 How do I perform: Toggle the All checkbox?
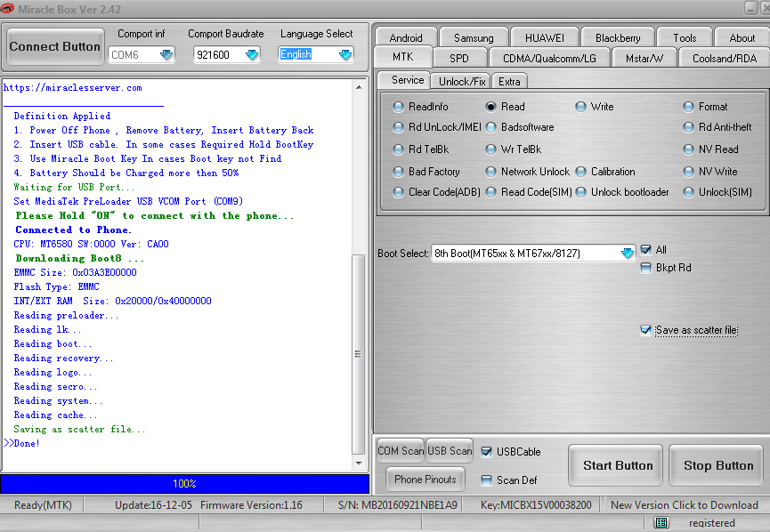point(646,250)
